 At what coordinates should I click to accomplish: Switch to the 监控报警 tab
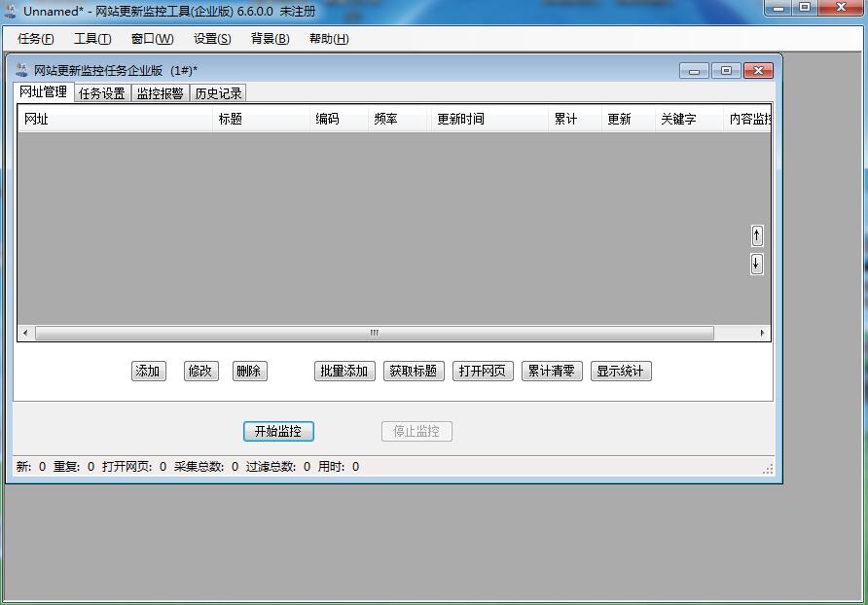pos(160,93)
